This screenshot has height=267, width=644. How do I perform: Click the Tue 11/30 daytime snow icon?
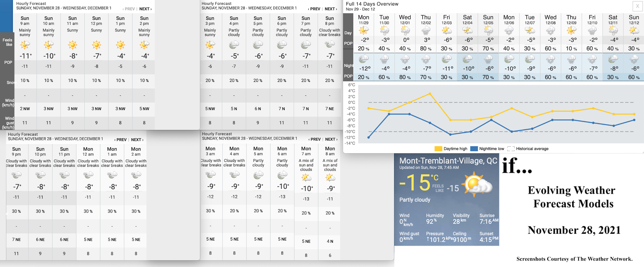pyautogui.click(x=384, y=31)
